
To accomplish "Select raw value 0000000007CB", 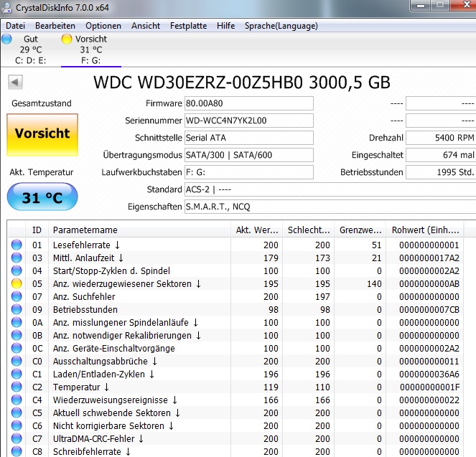I will click(x=429, y=310).
